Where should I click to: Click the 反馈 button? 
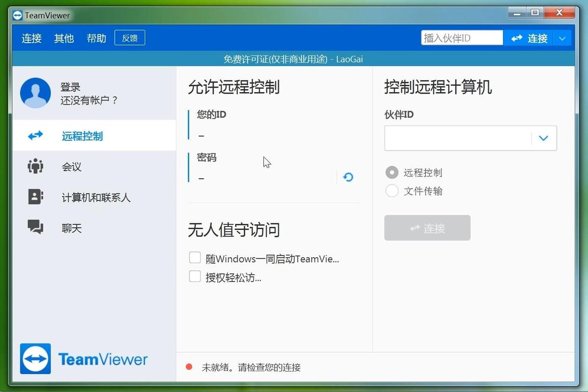[129, 37]
